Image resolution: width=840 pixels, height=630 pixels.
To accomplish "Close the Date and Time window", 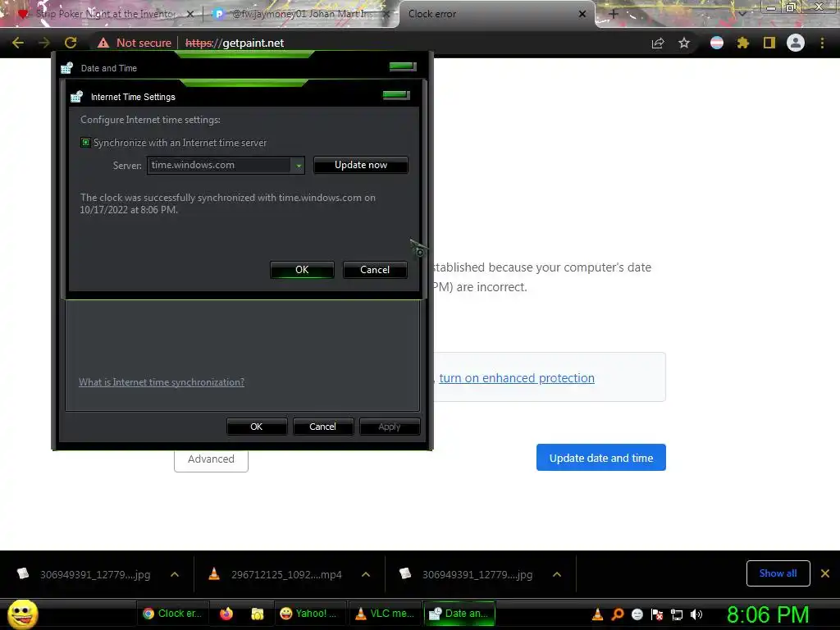I will 402,66.
